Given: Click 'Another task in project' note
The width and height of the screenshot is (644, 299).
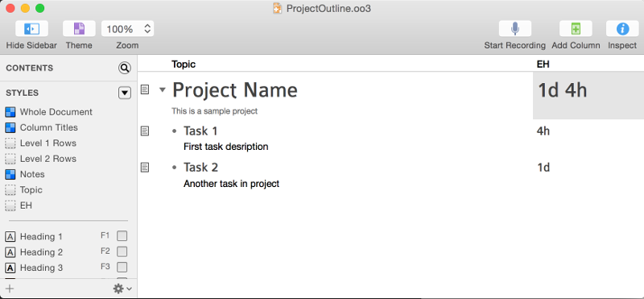Looking at the screenshot, I should click(x=231, y=184).
